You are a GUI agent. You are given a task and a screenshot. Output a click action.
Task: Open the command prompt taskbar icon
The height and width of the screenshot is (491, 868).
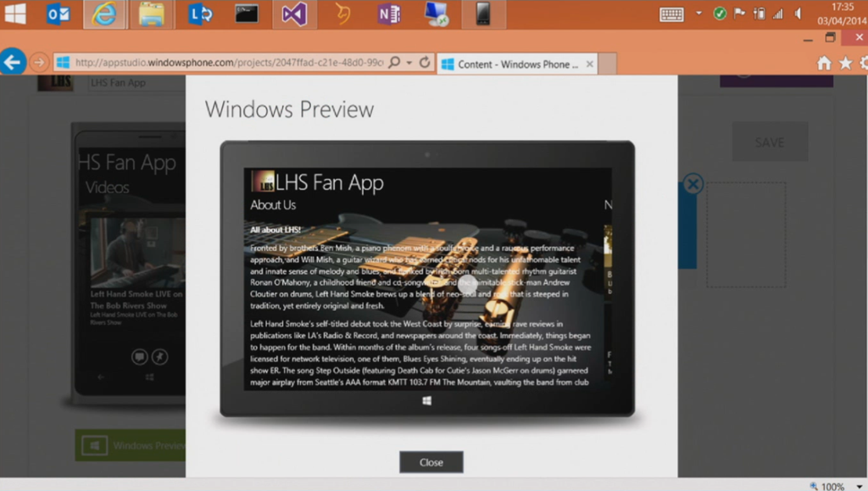247,14
